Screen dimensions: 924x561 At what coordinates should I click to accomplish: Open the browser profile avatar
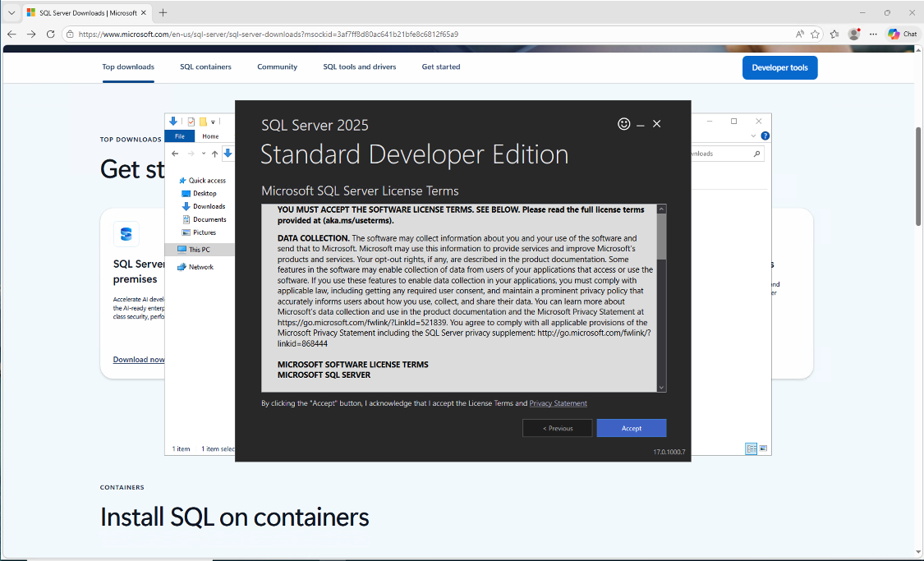coord(854,34)
